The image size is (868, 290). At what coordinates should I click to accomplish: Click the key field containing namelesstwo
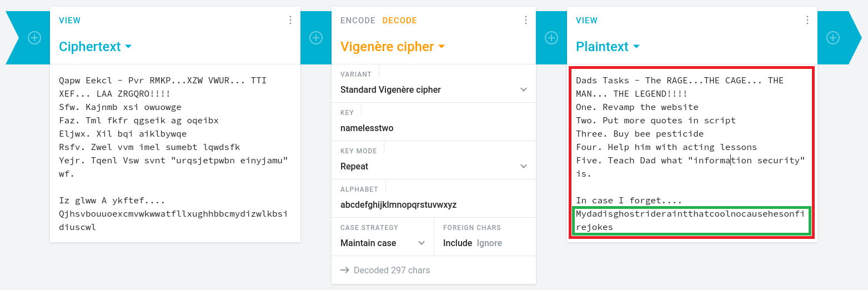pyautogui.click(x=434, y=128)
